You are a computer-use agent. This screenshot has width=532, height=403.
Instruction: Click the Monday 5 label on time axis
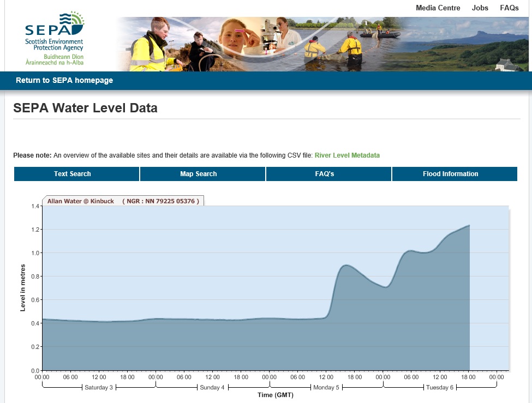click(x=326, y=388)
